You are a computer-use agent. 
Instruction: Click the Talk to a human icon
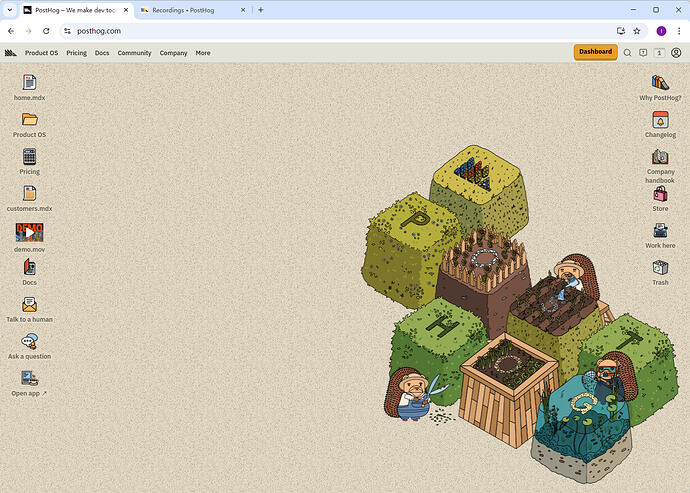point(29,305)
